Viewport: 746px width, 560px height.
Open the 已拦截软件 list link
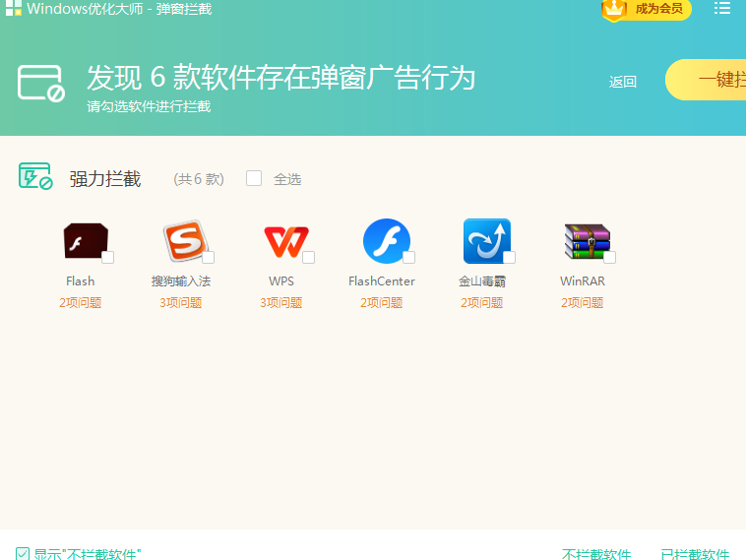click(x=695, y=554)
